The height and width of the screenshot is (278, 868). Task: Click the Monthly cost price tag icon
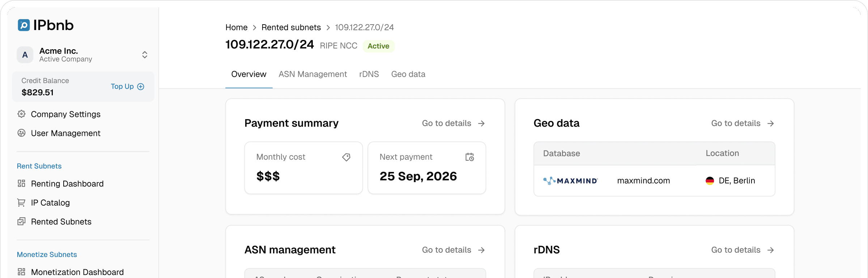tap(346, 157)
